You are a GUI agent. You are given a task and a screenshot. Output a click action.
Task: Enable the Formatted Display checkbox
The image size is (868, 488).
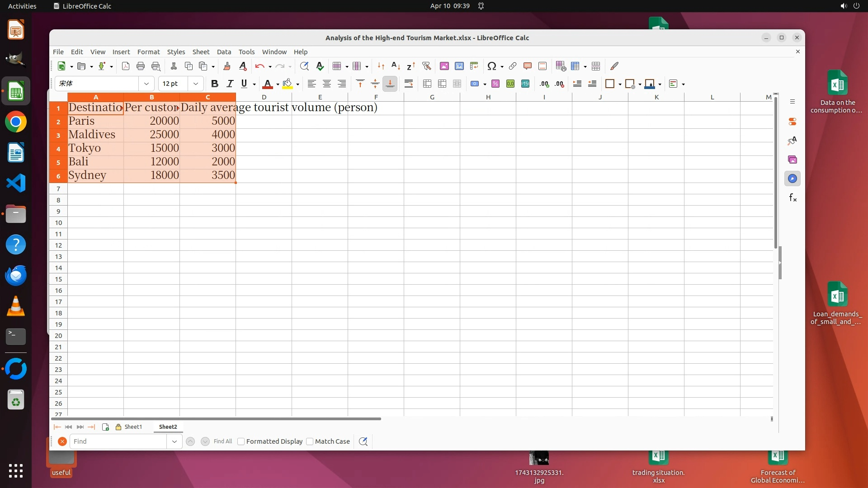pos(241,441)
